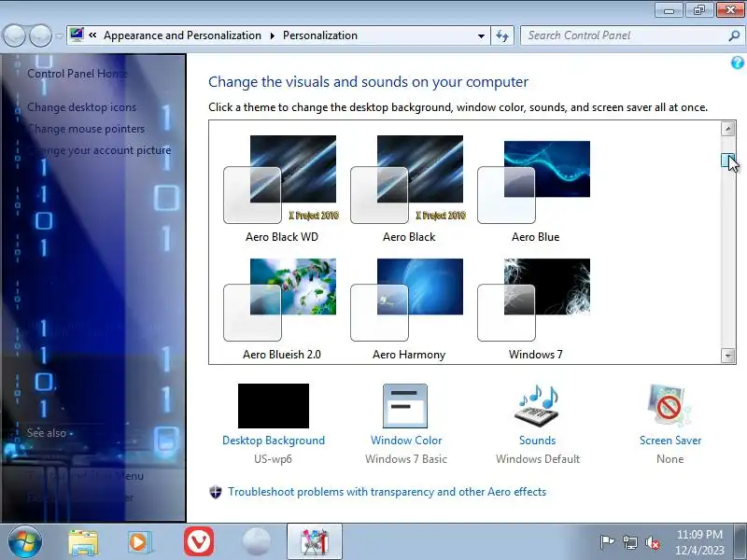Image resolution: width=747 pixels, height=560 pixels.
Task: Click the Control Panel icon in address bar
Action: [x=77, y=35]
